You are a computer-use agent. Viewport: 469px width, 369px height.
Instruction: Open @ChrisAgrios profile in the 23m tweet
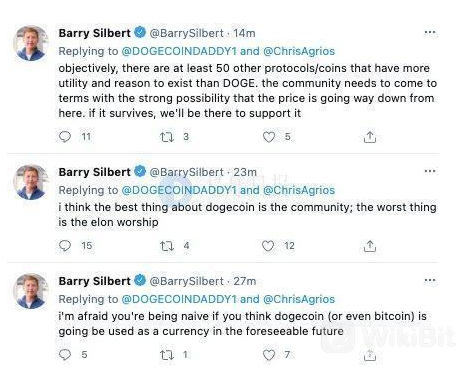[x=299, y=190]
